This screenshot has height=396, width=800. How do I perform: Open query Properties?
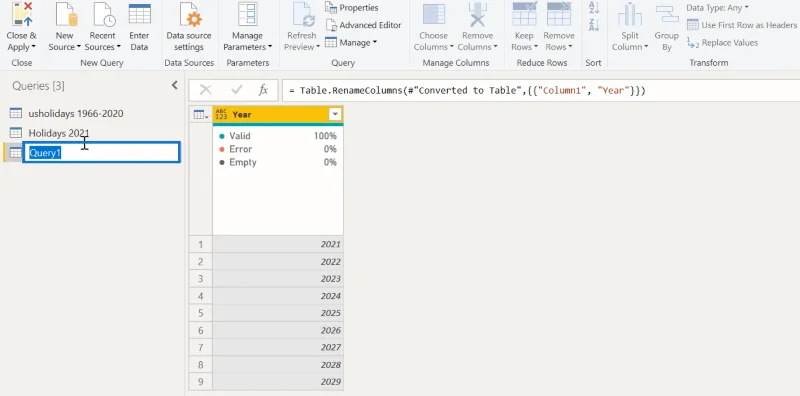tap(352, 8)
